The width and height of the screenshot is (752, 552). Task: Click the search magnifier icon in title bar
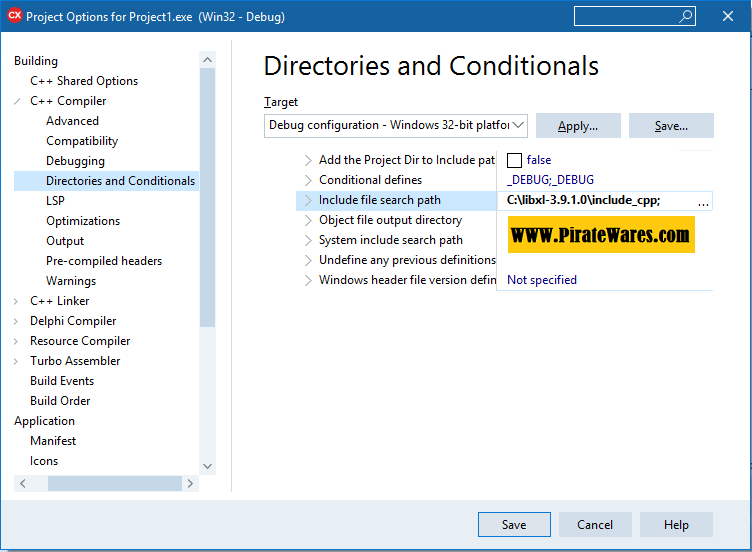(686, 16)
